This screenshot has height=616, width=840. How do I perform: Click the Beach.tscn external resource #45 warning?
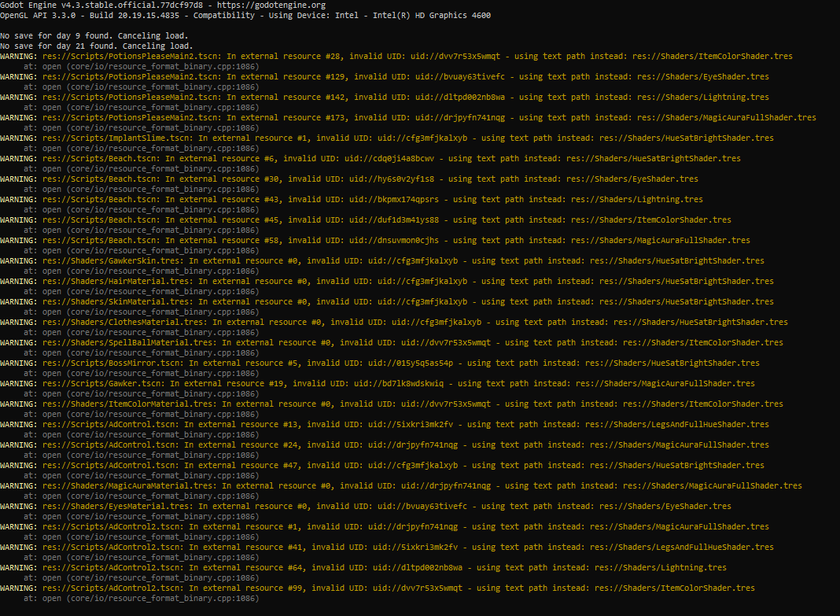click(x=366, y=219)
